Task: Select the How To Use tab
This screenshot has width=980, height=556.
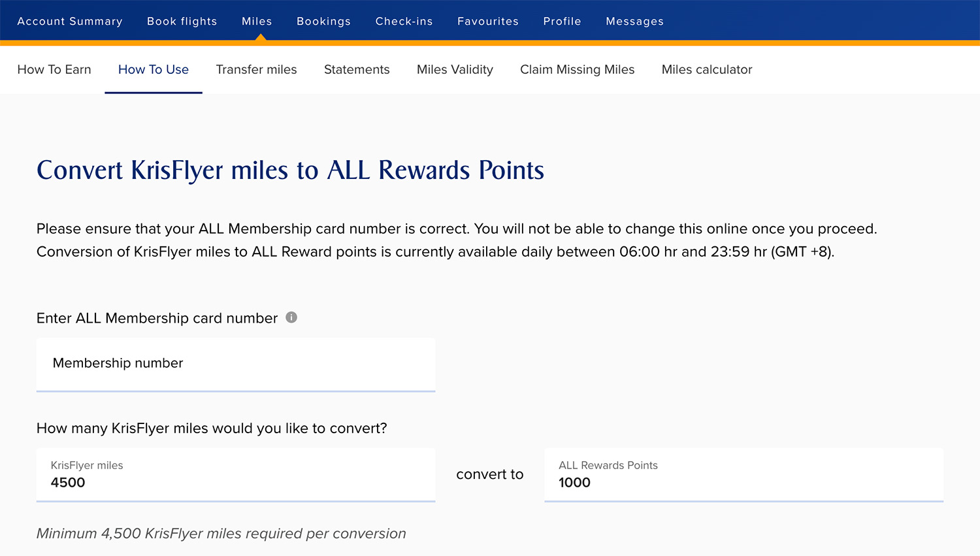Action: point(154,70)
